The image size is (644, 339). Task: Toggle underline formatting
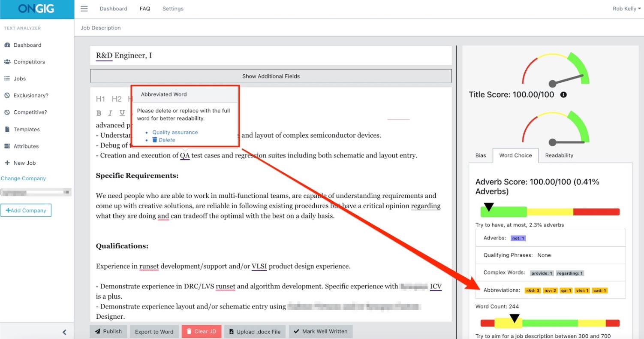122,113
